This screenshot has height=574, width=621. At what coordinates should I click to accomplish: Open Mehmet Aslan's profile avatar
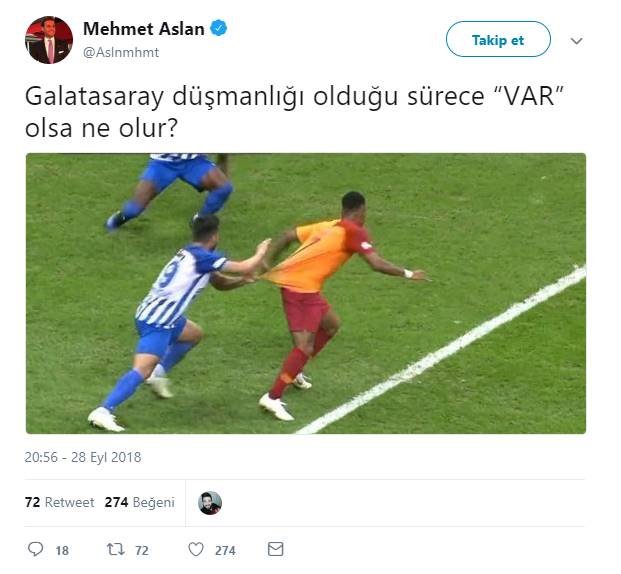point(49,40)
